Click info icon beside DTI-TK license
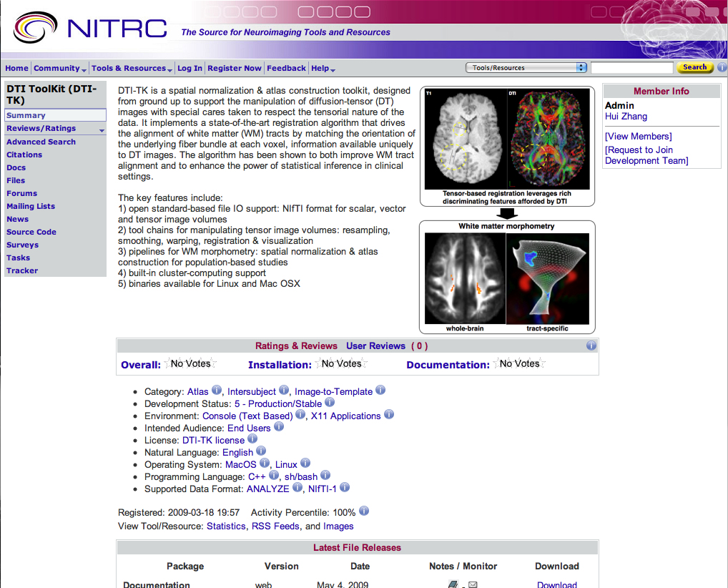This screenshot has width=728, height=588. click(252, 439)
